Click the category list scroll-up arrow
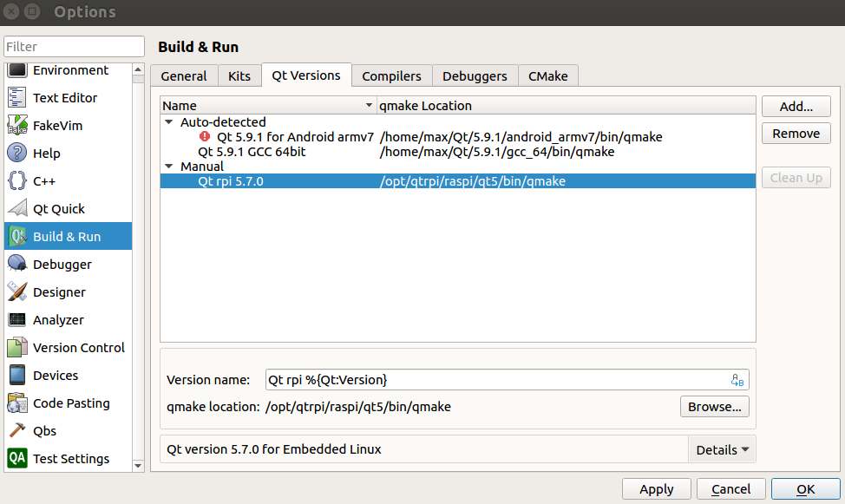 tap(138, 69)
